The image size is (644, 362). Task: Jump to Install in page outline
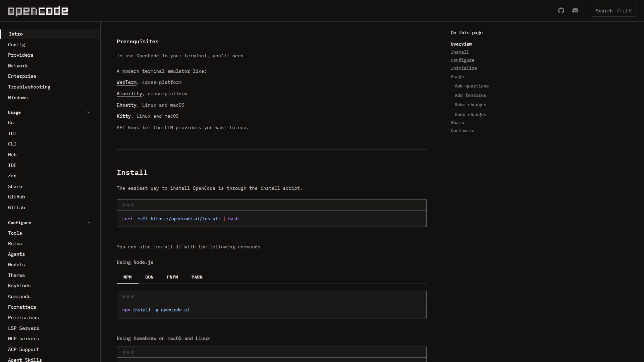[x=460, y=52]
